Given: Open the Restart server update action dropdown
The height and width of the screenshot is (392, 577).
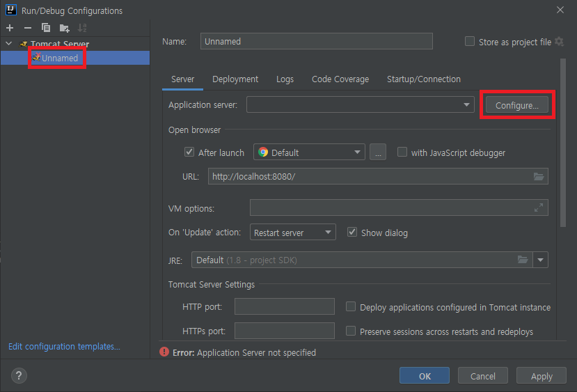Looking at the screenshot, I should point(292,233).
